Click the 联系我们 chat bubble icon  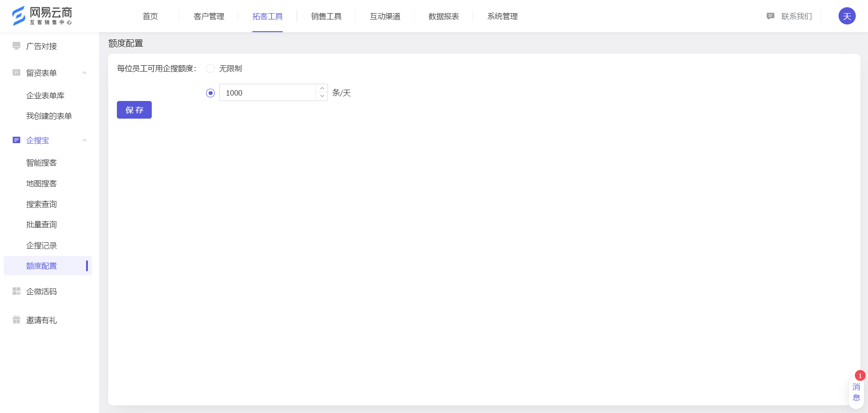coord(770,16)
